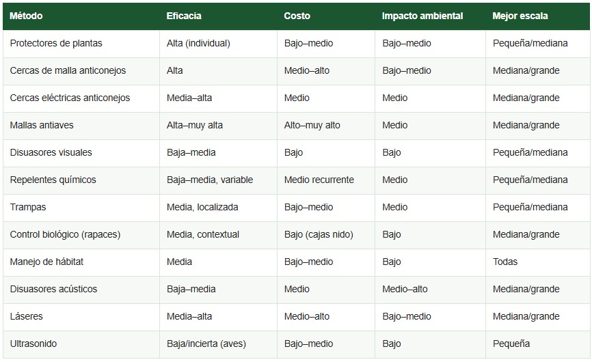Select the Control biológico (rapaces) cell
592x364 pixels.
(x=81, y=235)
